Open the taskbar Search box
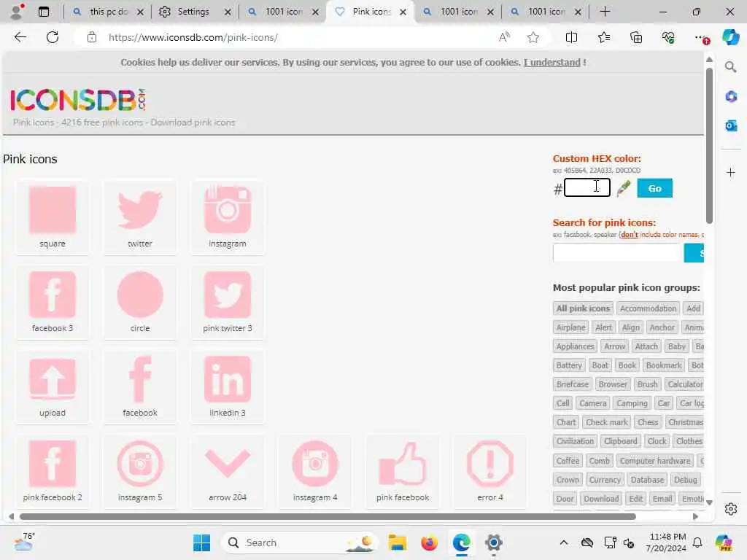This screenshot has width=747, height=560. [299, 542]
